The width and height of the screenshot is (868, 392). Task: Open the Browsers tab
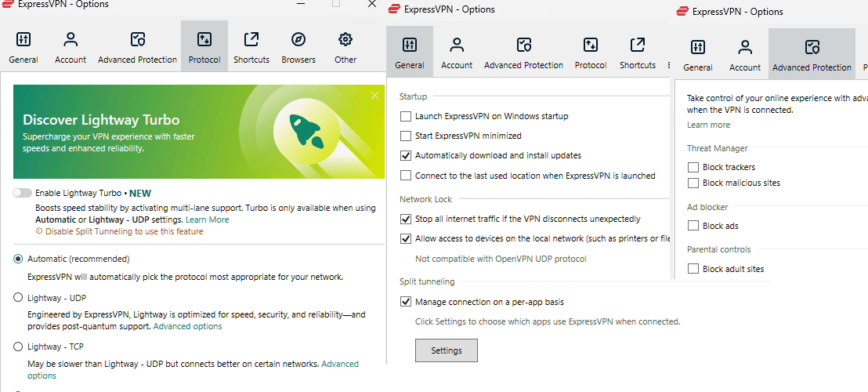[298, 48]
